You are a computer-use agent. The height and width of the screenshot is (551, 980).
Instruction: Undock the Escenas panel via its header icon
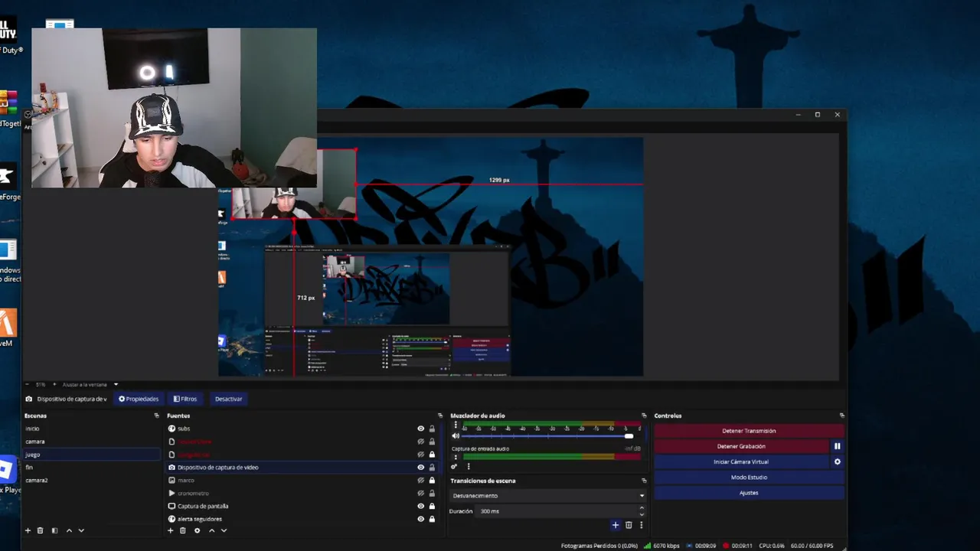click(157, 416)
